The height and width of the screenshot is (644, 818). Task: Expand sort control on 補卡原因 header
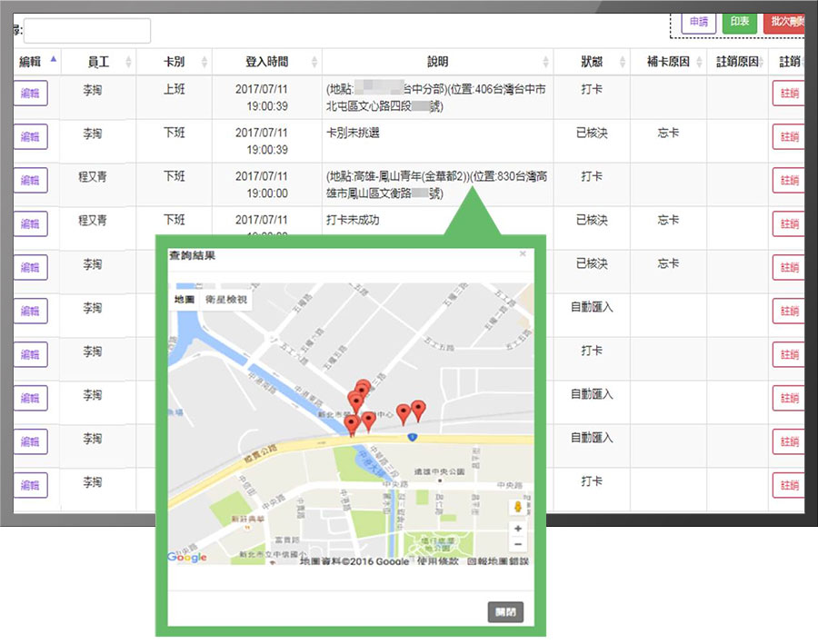coord(700,61)
